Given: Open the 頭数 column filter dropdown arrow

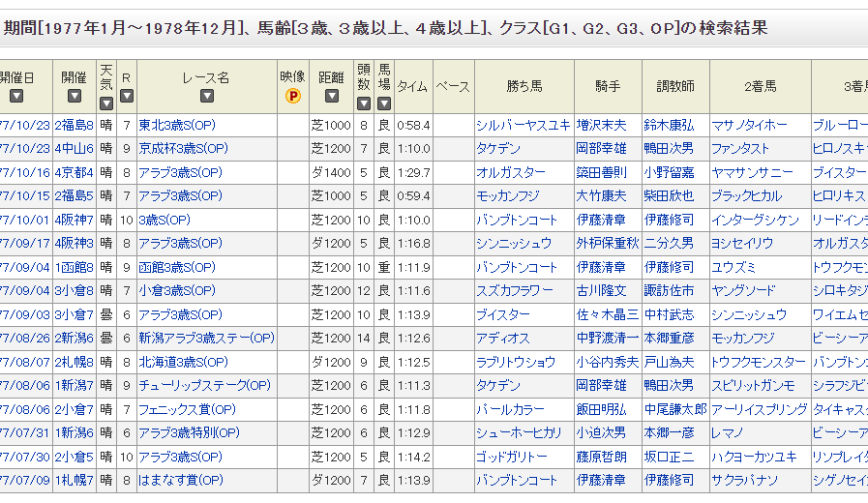Looking at the screenshot, I should coord(363,104).
